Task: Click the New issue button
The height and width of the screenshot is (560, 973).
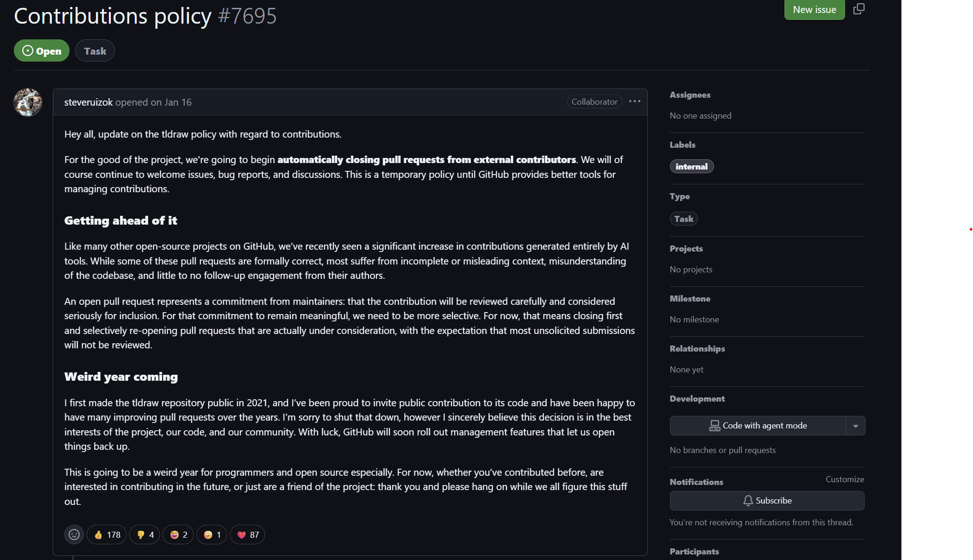Action: 814,10
